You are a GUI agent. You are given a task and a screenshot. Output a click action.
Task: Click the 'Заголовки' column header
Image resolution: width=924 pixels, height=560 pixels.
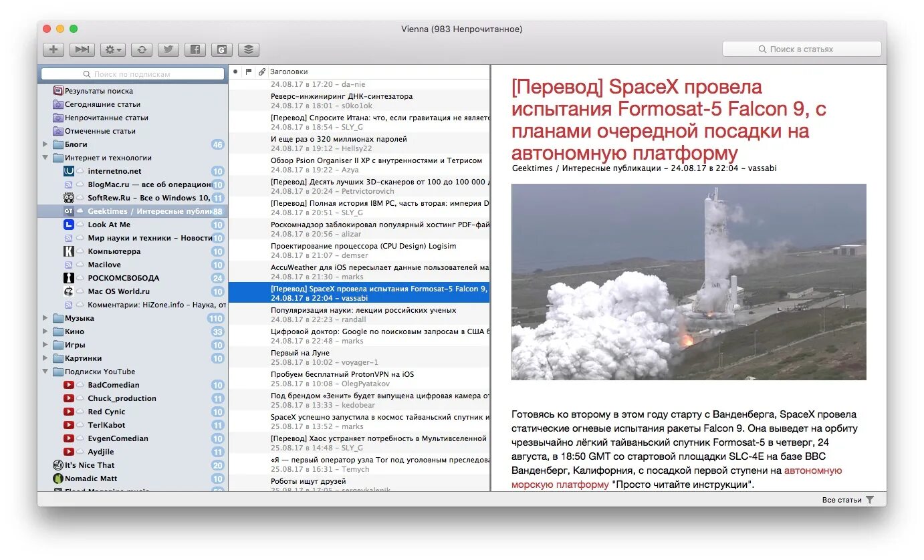tap(289, 72)
